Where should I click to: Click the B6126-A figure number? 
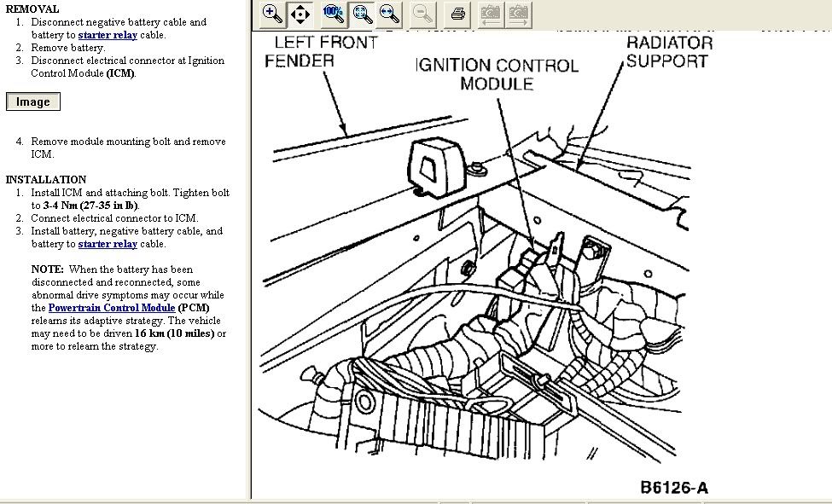coord(674,488)
